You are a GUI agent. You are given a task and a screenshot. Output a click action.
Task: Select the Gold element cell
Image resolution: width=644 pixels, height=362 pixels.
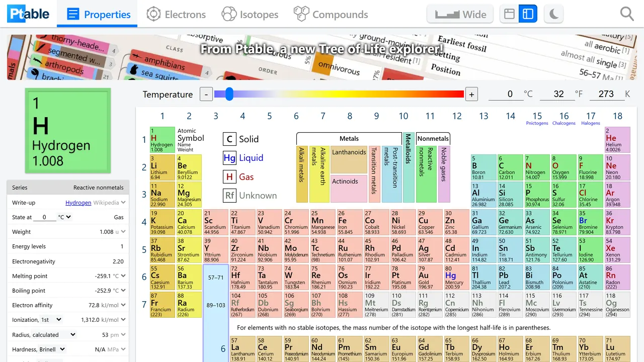[429, 277]
